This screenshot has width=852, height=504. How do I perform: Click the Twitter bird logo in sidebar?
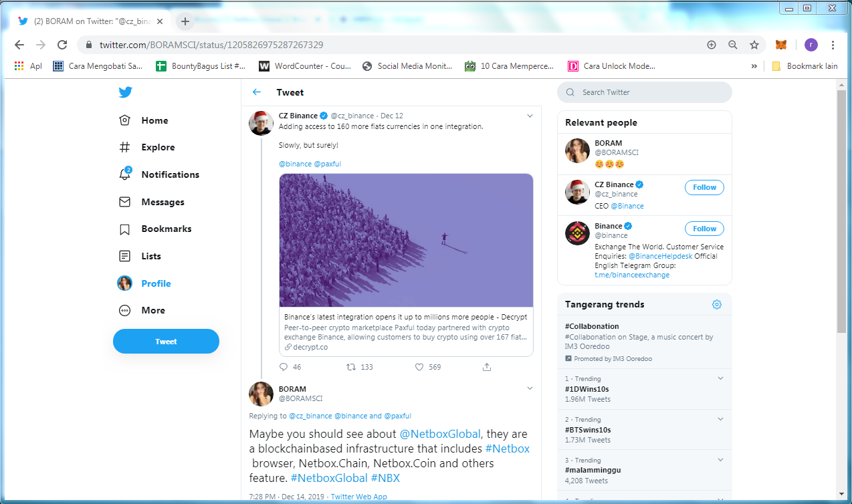pyautogui.click(x=125, y=92)
